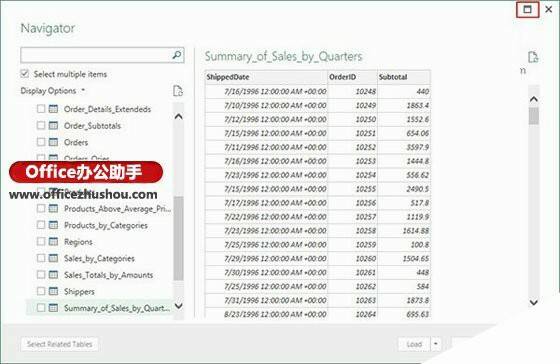The image size is (560, 364).
Task: Toggle the Select multiple items checkbox
Action: pos(25,74)
